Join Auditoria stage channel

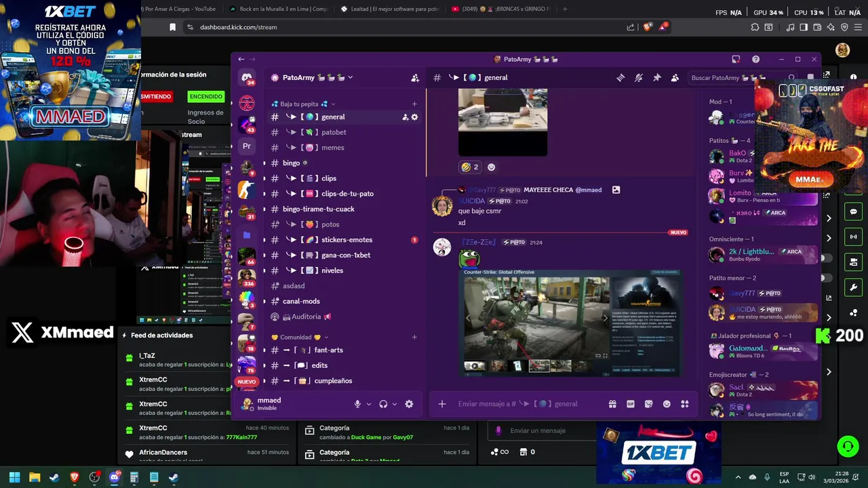click(x=343, y=317)
